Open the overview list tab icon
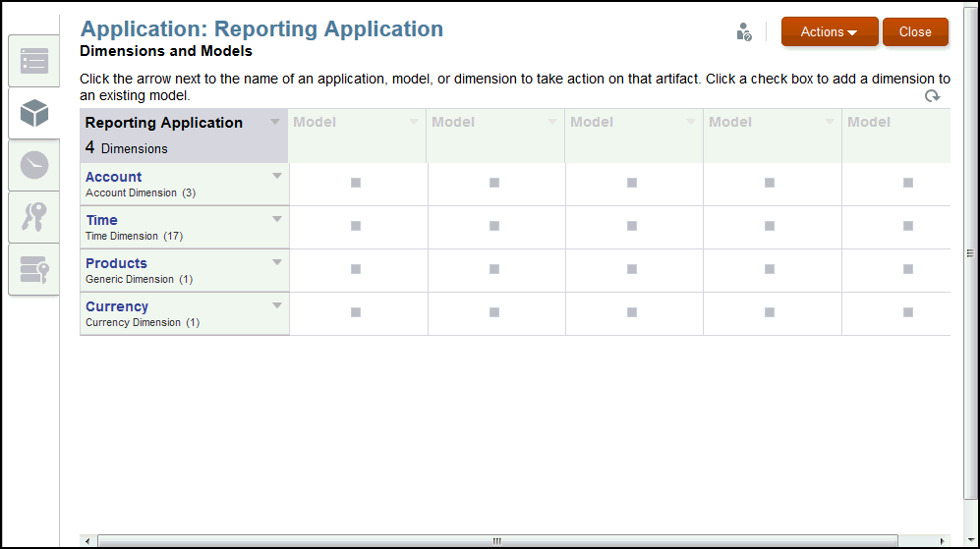The width and height of the screenshot is (980, 549). [x=34, y=61]
